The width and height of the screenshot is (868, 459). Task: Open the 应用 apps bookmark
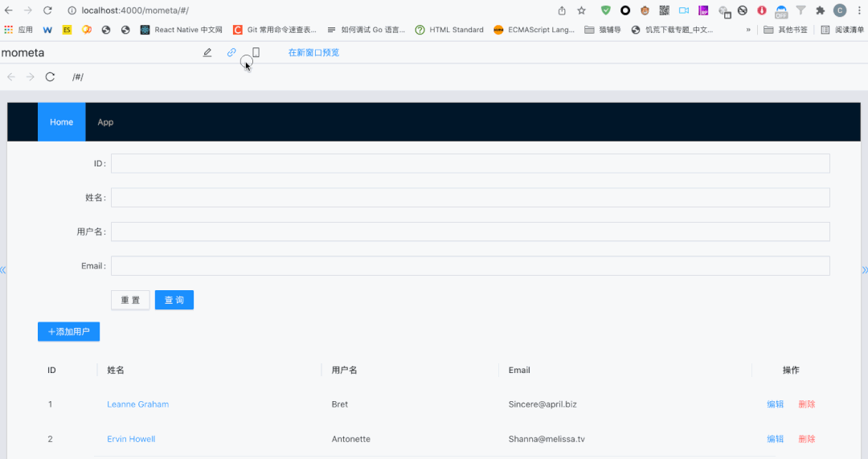pyautogui.click(x=18, y=30)
